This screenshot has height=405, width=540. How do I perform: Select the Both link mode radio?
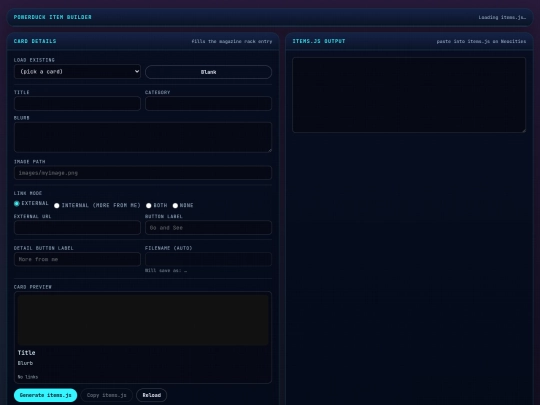[x=148, y=206]
